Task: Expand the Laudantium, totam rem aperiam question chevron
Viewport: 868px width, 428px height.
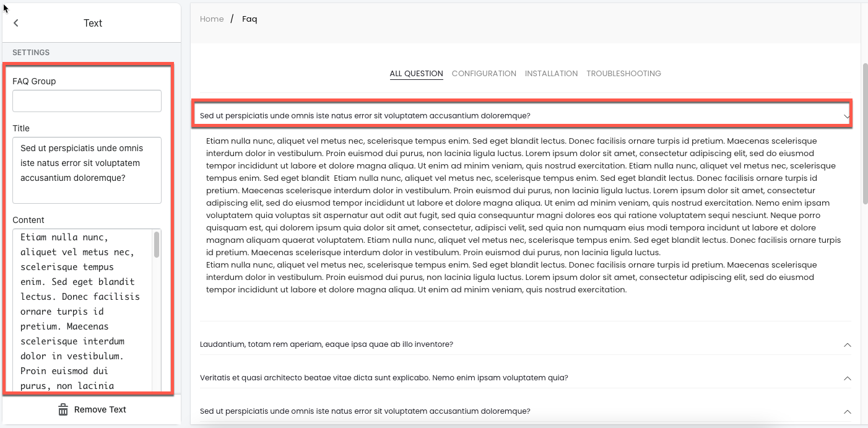Action: click(848, 344)
